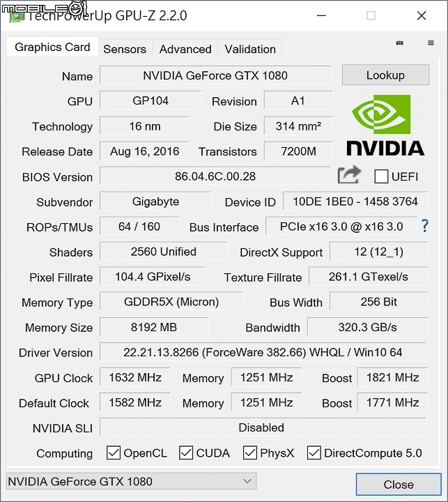Click the Lookup button
Screen dimensions: 448x502
point(385,75)
